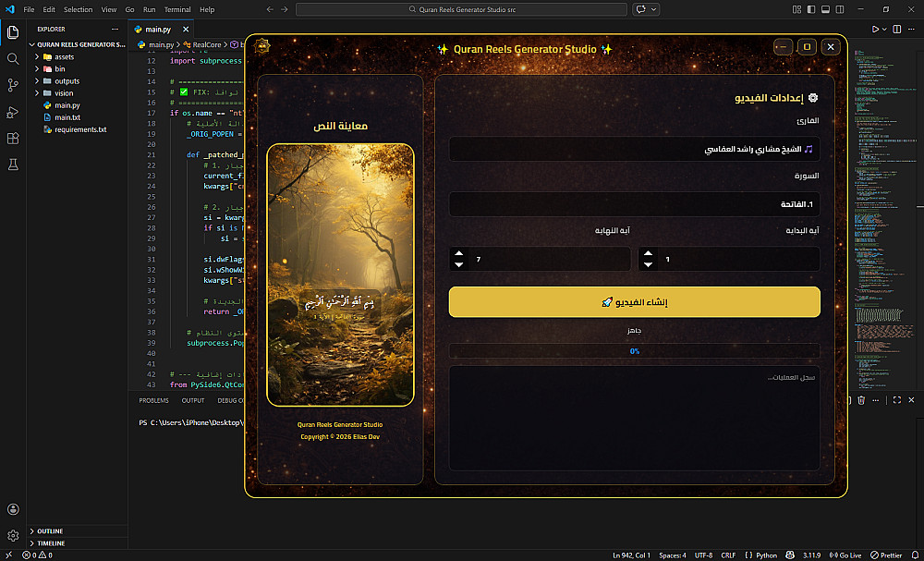Screen dimensions: 924x561
Task: Kill the terminal with the trash icon
Action: (861, 400)
